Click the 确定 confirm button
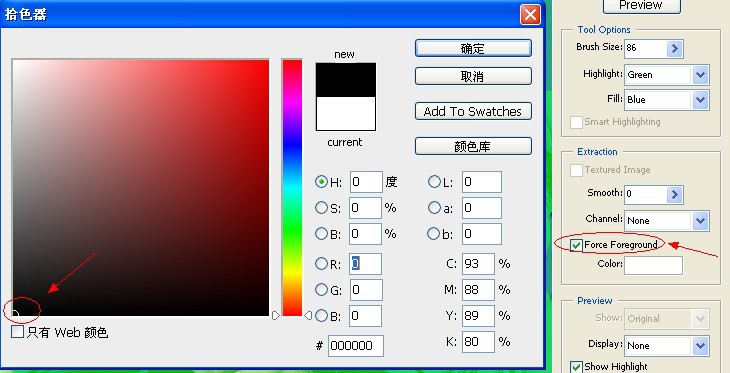Image resolution: width=730 pixels, height=373 pixels. 473,48
